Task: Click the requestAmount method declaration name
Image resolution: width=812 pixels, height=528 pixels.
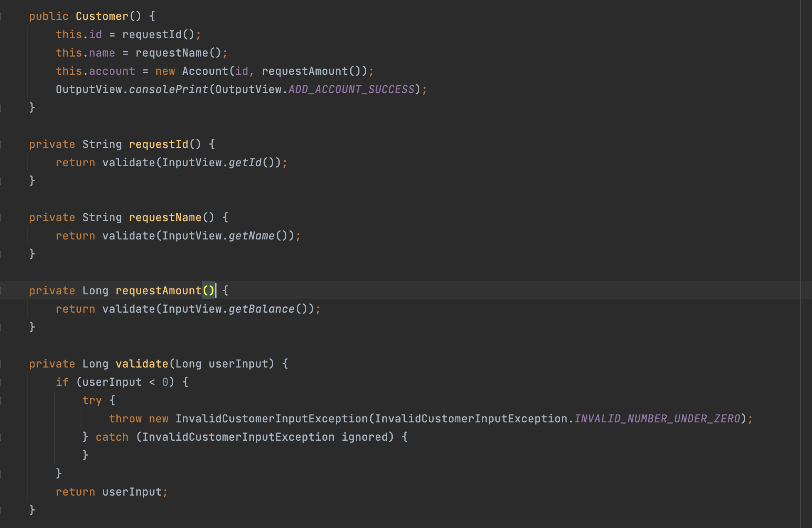Action: pyautogui.click(x=158, y=291)
